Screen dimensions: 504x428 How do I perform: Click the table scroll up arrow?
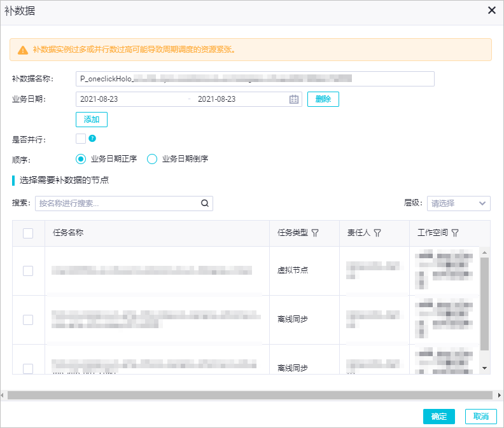(484, 252)
